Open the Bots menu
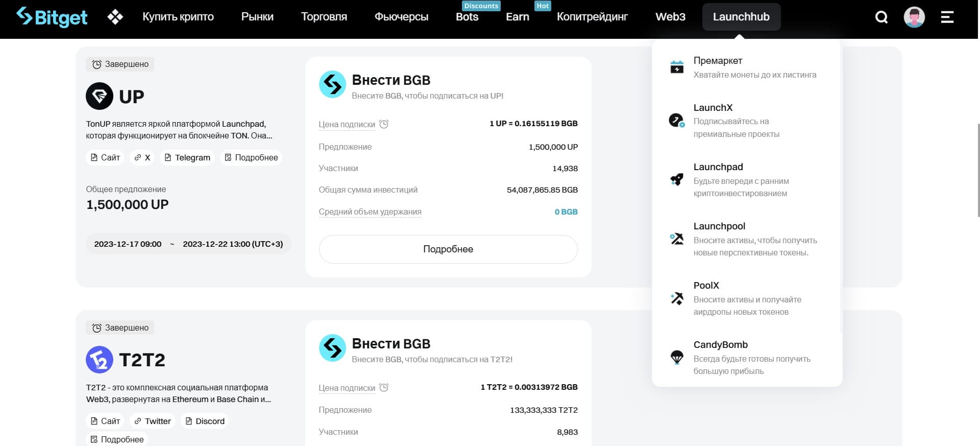This screenshot has width=980, height=446. point(467,17)
